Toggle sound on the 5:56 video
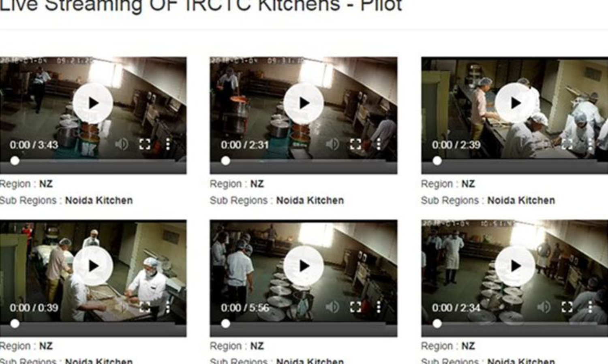Viewport: 608px width, 364px height. click(332, 307)
